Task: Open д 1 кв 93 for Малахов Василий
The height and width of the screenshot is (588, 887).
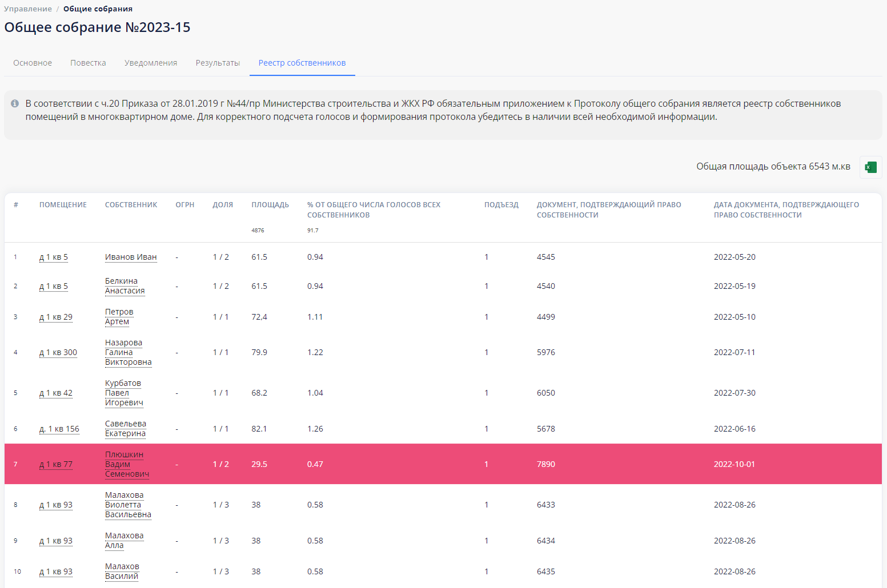Action: tap(56, 571)
